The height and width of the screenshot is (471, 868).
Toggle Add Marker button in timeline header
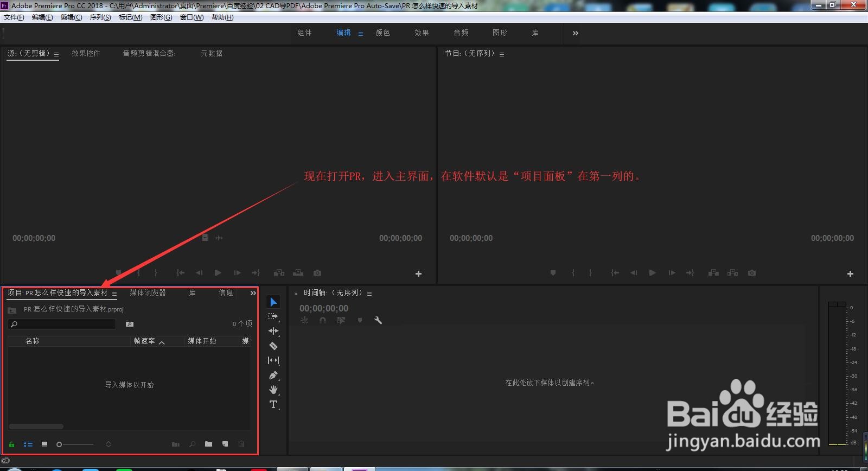(x=359, y=320)
